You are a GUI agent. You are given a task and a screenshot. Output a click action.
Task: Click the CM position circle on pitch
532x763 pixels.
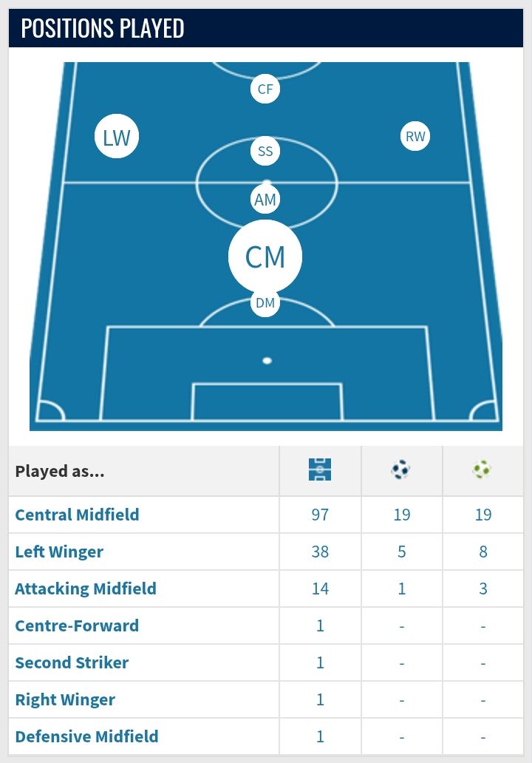coord(265,257)
